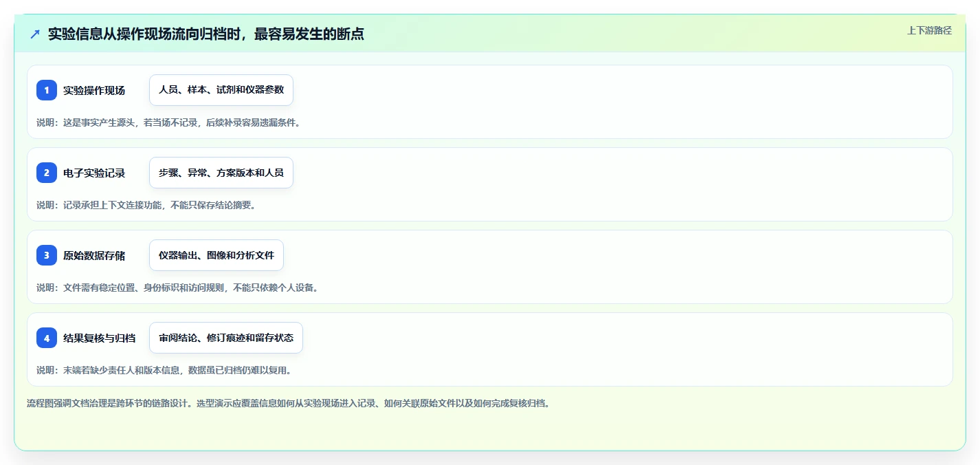Click the note starting with 说明：这是事实产生源头
980x465 pixels.
(x=168, y=122)
